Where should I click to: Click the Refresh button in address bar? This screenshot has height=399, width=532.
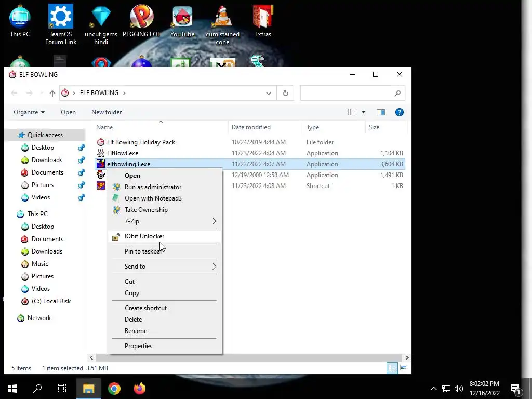[x=286, y=93]
